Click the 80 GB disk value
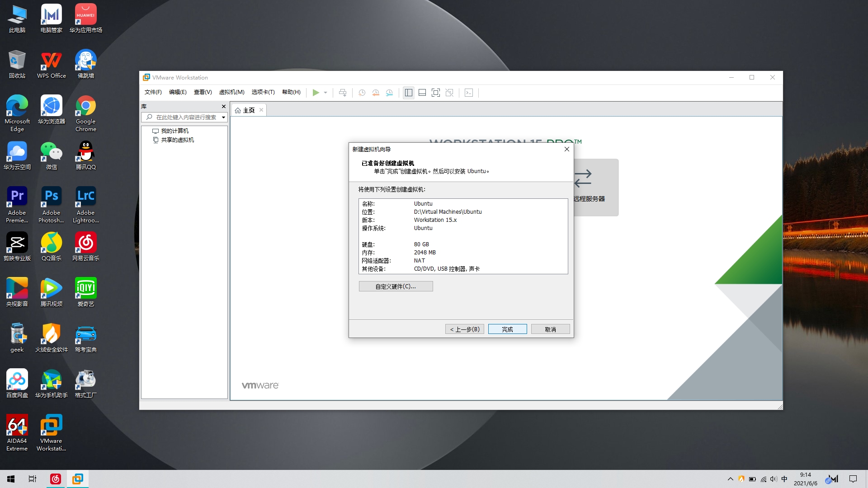The height and width of the screenshot is (488, 868). pyautogui.click(x=421, y=244)
